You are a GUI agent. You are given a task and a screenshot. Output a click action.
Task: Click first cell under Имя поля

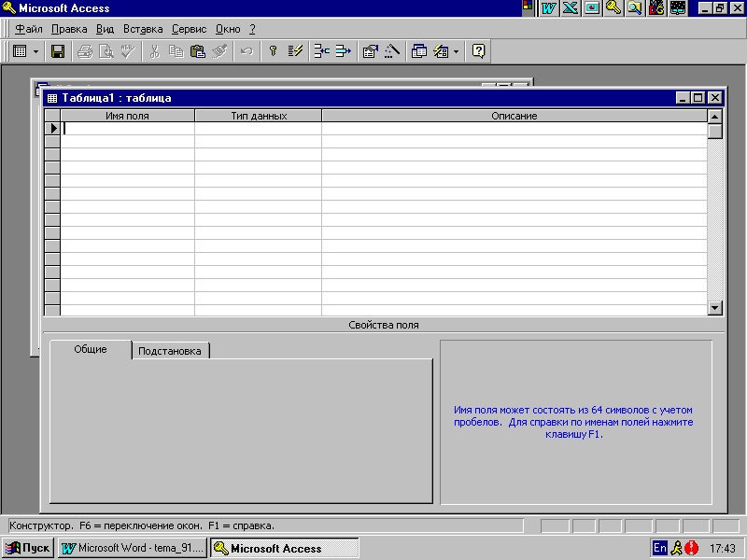point(128,129)
